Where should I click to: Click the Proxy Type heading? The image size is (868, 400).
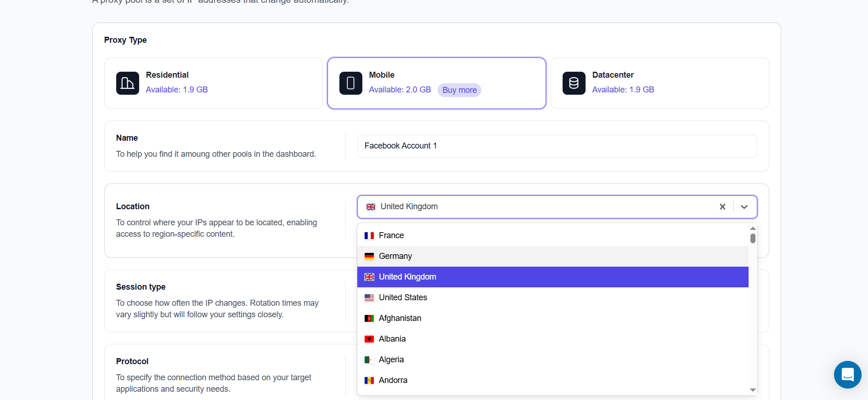(x=125, y=40)
